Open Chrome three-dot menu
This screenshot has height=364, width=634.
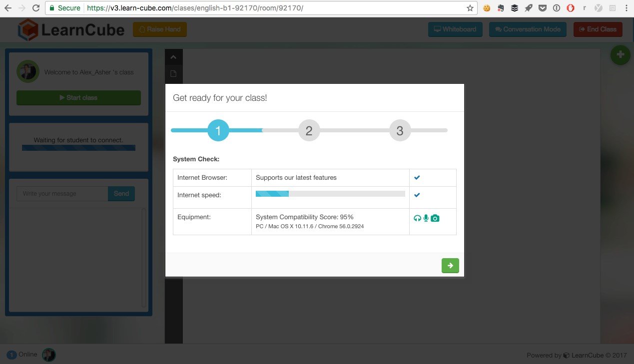(626, 8)
